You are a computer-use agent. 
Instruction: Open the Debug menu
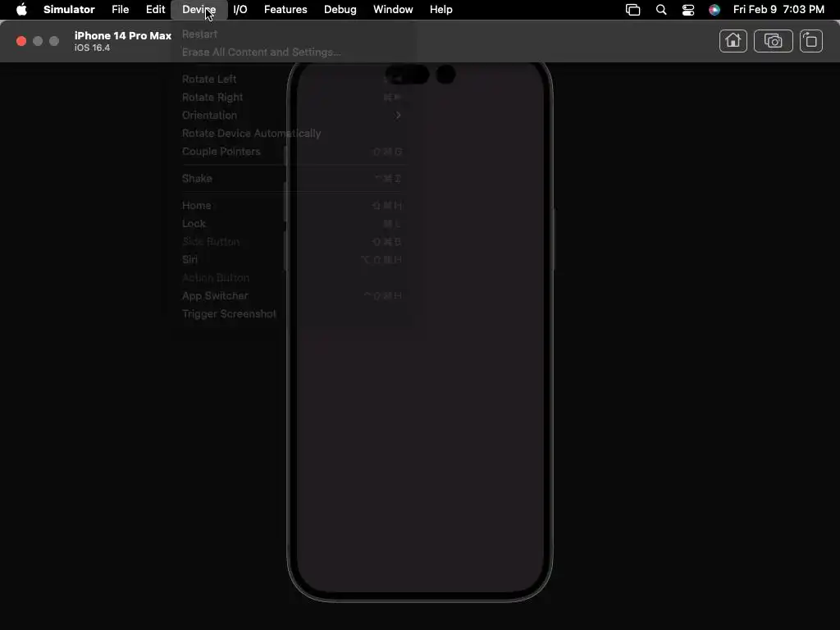coord(340,10)
